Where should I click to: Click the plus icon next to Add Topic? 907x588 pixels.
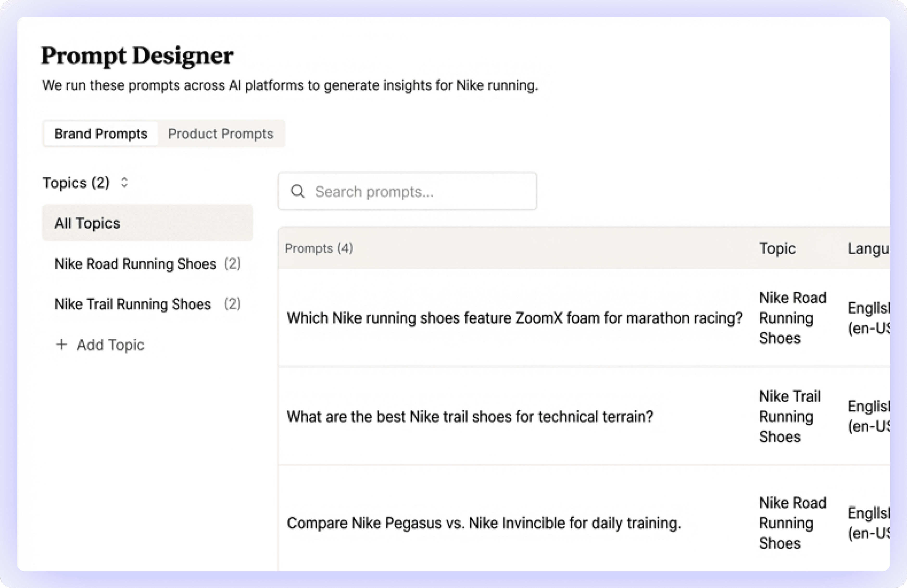(62, 345)
